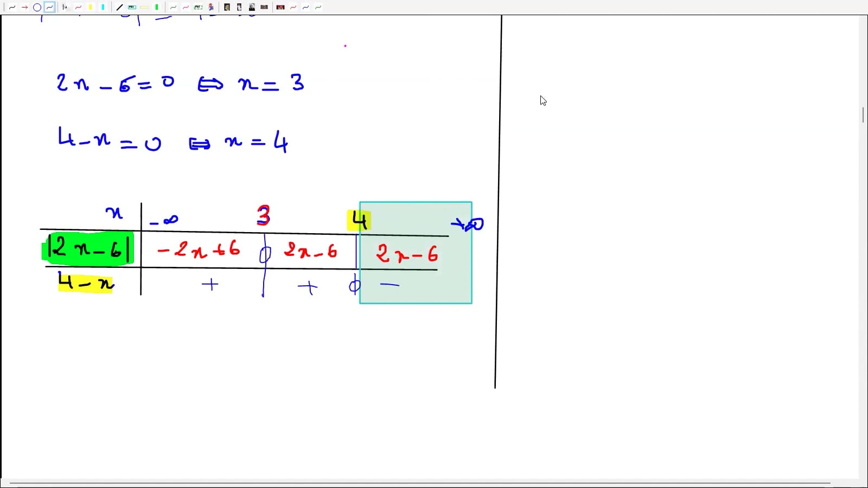Choose the red and black picture stamp
Image resolution: width=868 pixels, height=488 pixels.
pyautogui.click(x=280, y=7)
